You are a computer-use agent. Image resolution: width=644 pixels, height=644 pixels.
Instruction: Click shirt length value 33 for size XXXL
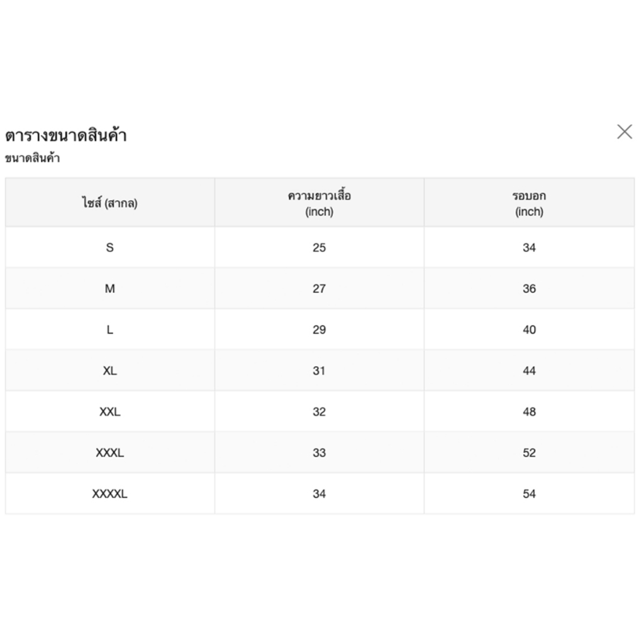pos(319,453)
